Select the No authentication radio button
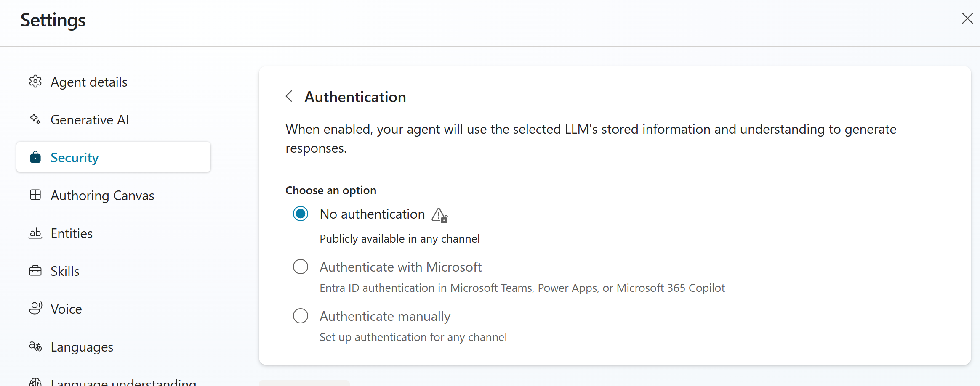This screenshot has width=980, height=386. 301,214
